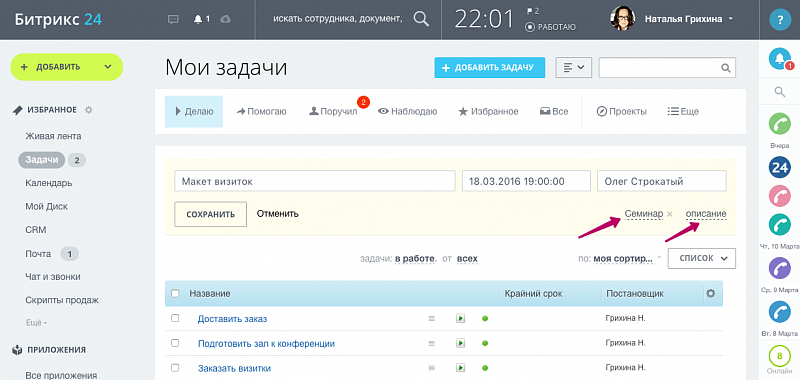Open Календарь in left menu
This screenshot has width=800, height=380.
point(48,183)
